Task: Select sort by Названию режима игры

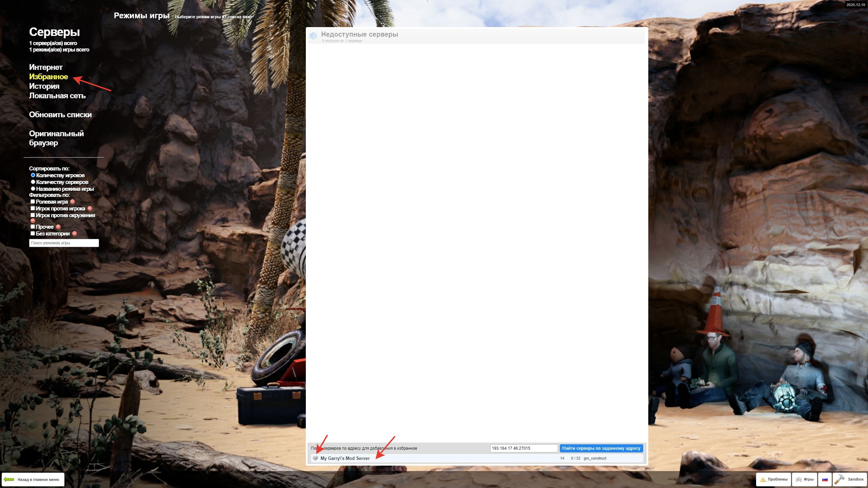Action: pos(33,189)
